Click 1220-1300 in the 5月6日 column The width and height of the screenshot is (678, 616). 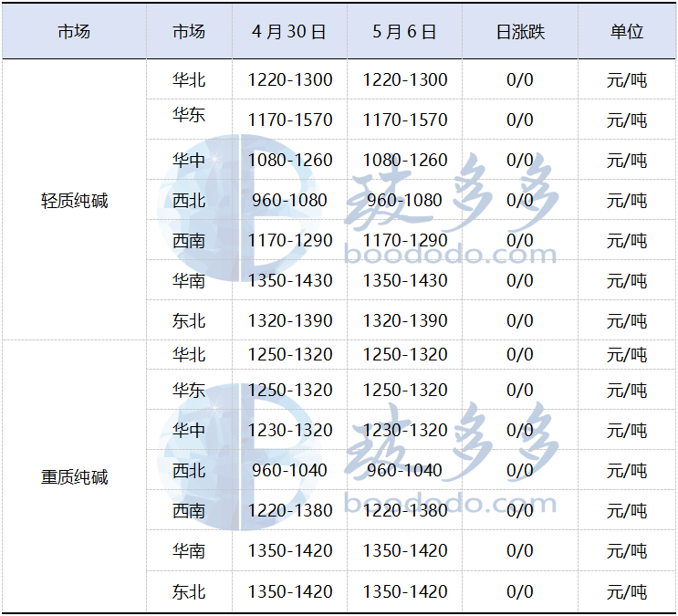tap(405, 80)
